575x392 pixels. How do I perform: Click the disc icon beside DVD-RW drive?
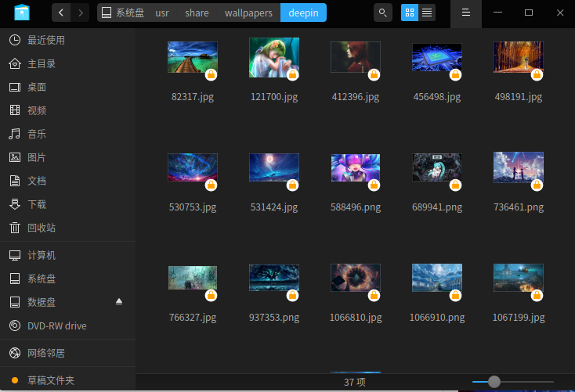tap(15, 325)
